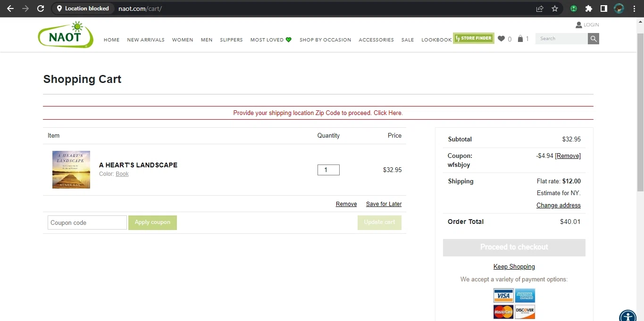Click the zip code notice 'Click Here'

pos(388,113)
